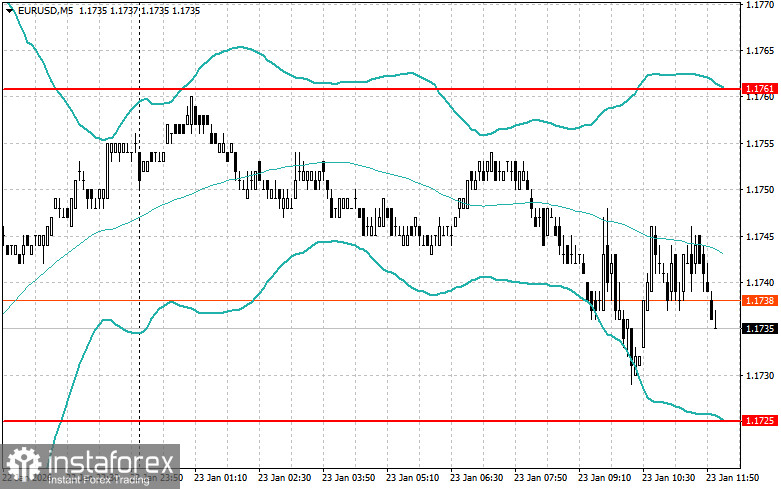This screenshot has height=489, width=781.
Task: Click the 1.1745 price scale value
Action: coord(760,237)
